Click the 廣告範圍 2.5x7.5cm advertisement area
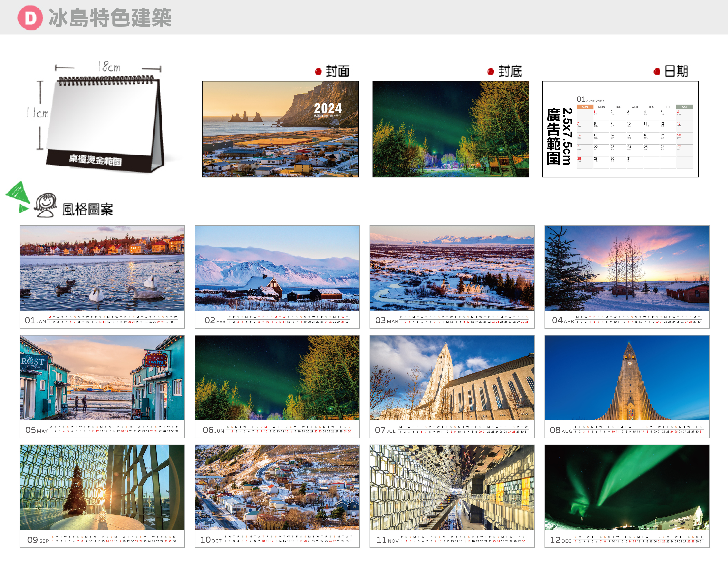728x564 pixels. click(x=559, y=137)
